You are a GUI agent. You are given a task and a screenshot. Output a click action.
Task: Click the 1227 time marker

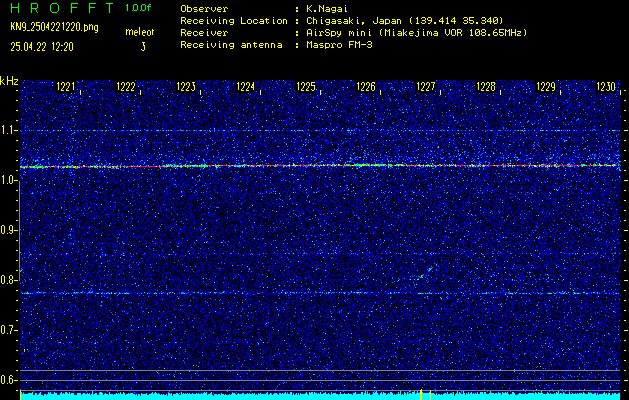[x=426, y=87]
